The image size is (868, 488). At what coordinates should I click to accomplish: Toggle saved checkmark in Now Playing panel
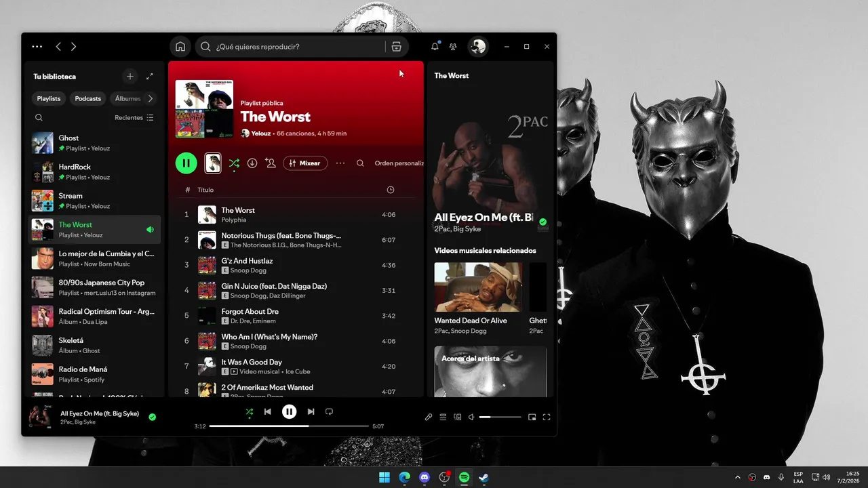pos(542,222)
